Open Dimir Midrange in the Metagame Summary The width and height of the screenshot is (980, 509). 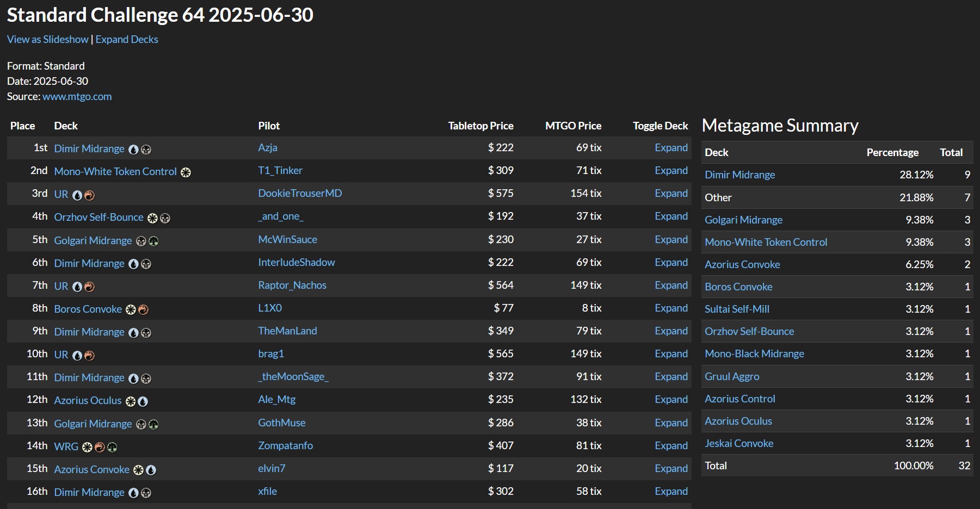(x=739, y=175)
